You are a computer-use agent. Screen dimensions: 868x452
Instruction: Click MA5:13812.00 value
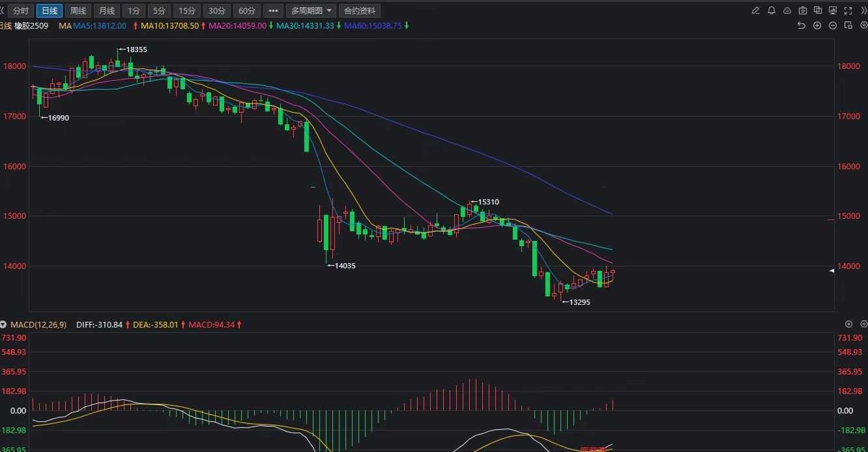tap(99, 25)
